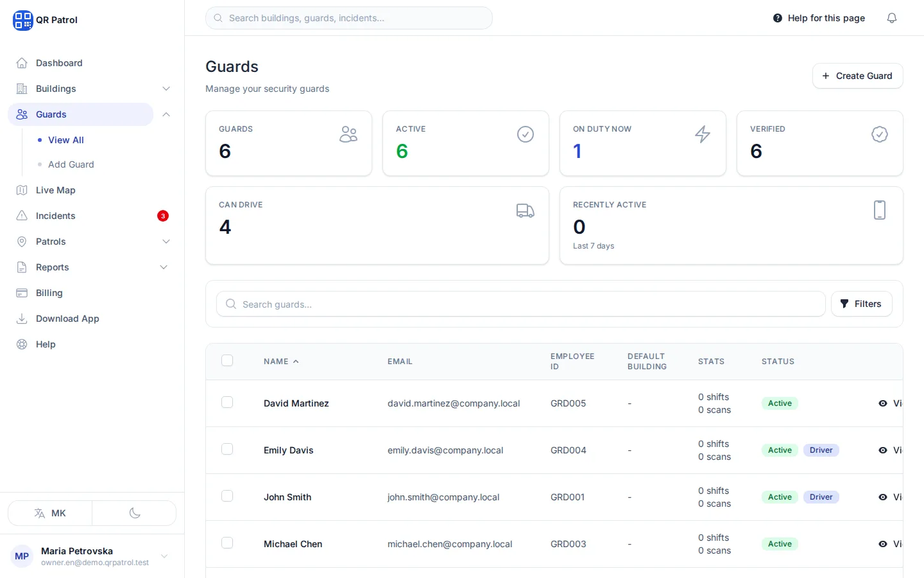Switch language with MK button
The image size is (924, 578).
click(x=50, y=513)
